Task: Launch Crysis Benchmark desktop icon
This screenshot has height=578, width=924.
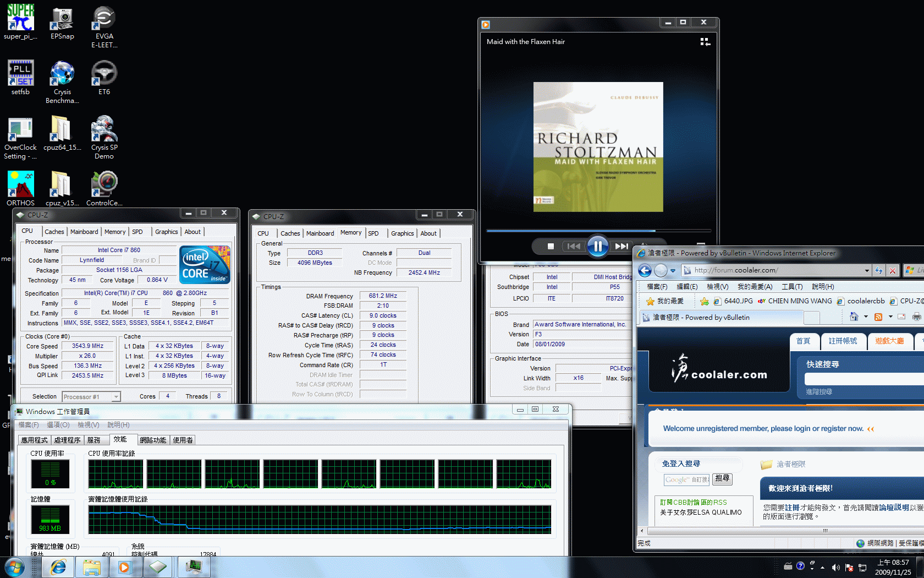Action: tap(62, 81)
